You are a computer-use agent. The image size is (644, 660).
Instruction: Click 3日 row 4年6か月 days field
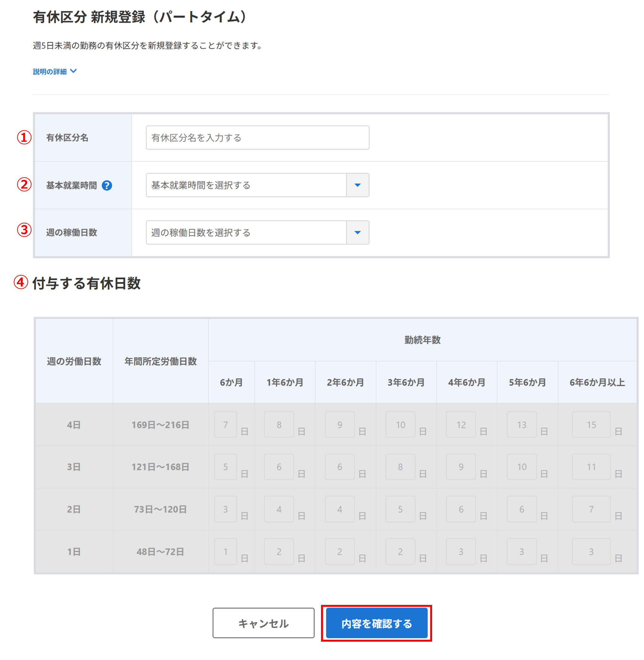click(461, 467)
